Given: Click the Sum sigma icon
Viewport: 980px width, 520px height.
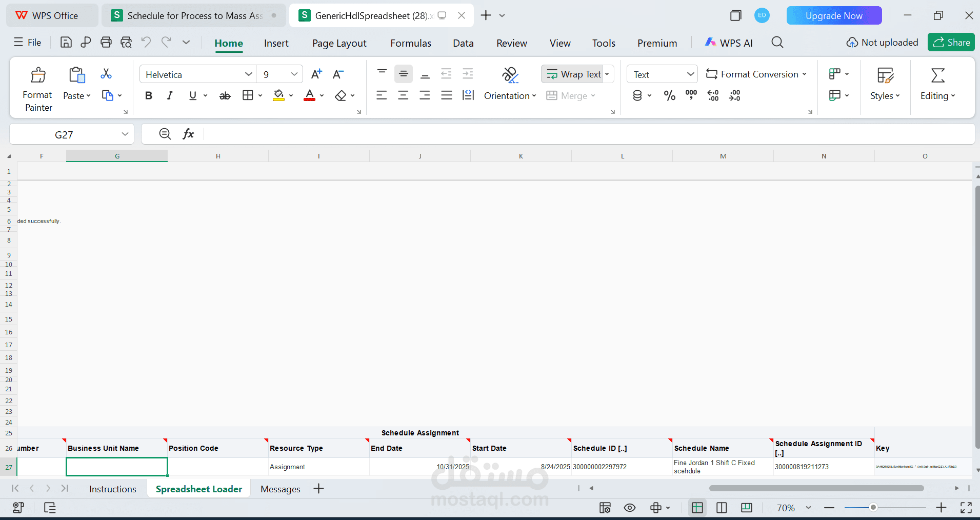Looking at the screenshot, I should 938,75.
